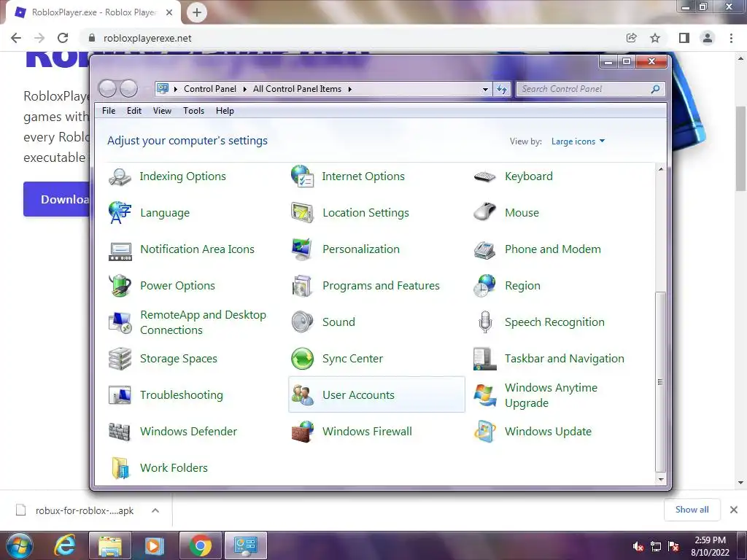Open the Windows Start button

(x=20, y=545)
